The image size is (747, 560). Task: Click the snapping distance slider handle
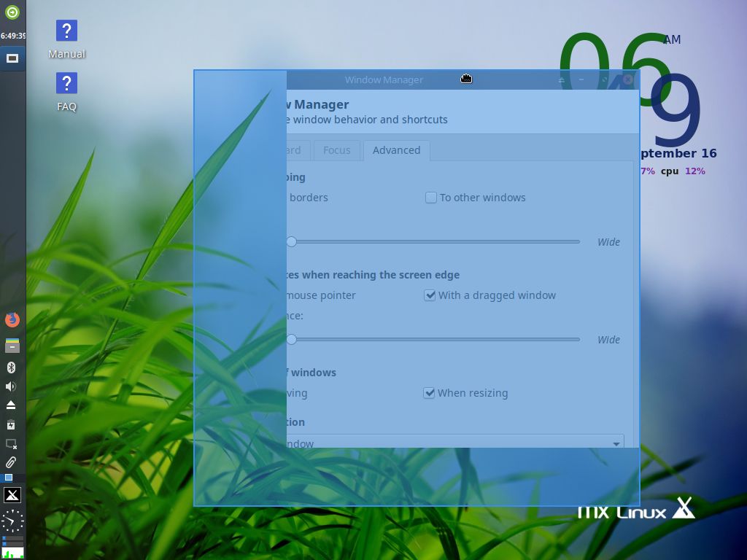point(291,241)
